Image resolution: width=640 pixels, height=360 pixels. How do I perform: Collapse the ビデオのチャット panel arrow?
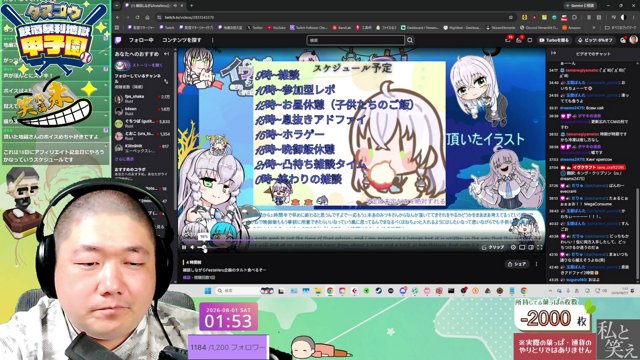tap(553, 53)
